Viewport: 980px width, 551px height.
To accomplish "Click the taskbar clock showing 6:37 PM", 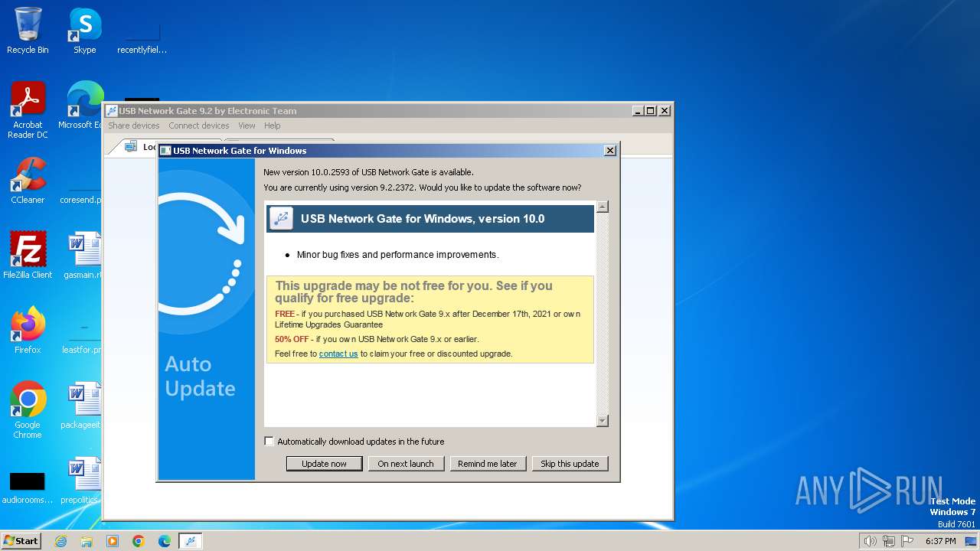I will [940, 541].
